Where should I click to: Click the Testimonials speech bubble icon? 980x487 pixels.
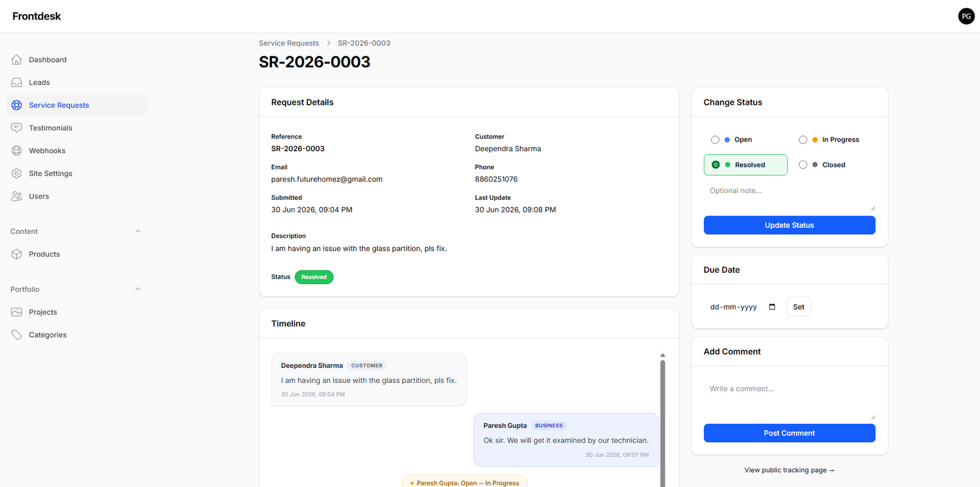click(x=17, y=128)
